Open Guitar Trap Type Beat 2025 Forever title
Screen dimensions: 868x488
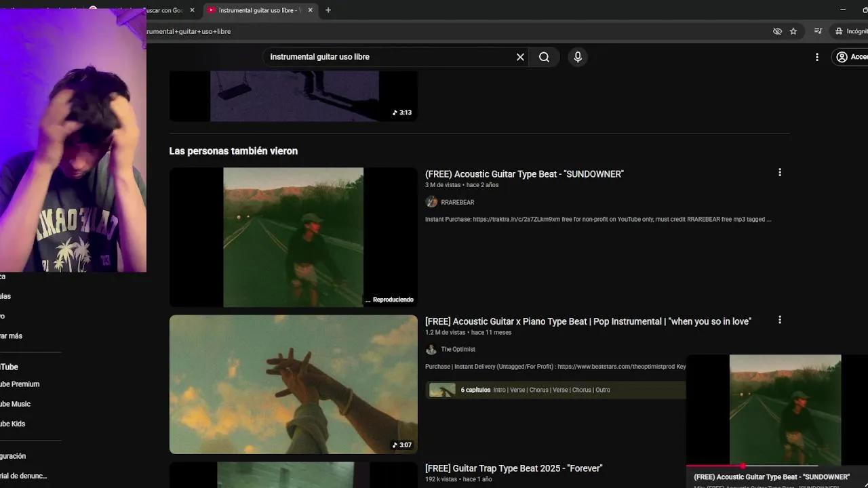(514, 468)
